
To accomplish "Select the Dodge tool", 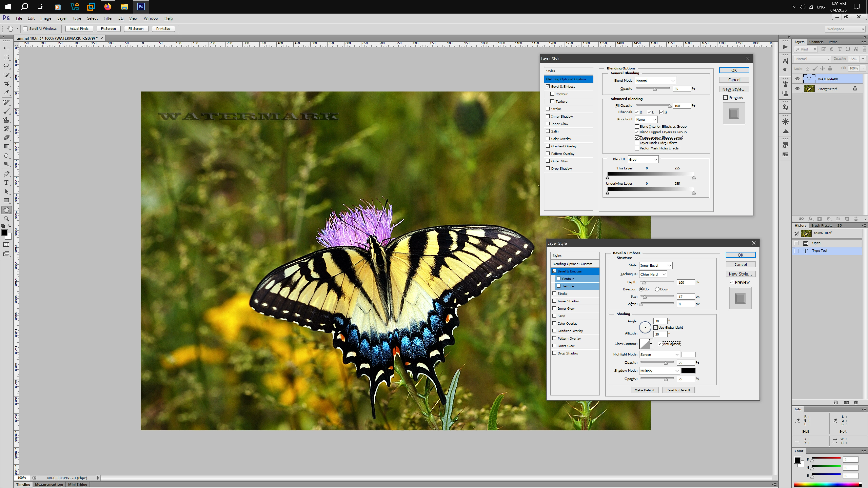I will point(6,164).
